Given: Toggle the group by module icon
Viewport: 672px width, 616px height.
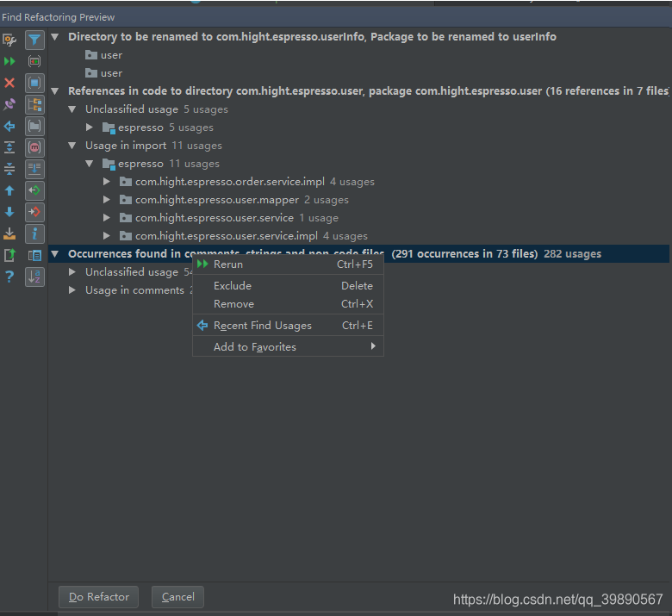Looking at the screenshot, I should [x=34, y=83].
